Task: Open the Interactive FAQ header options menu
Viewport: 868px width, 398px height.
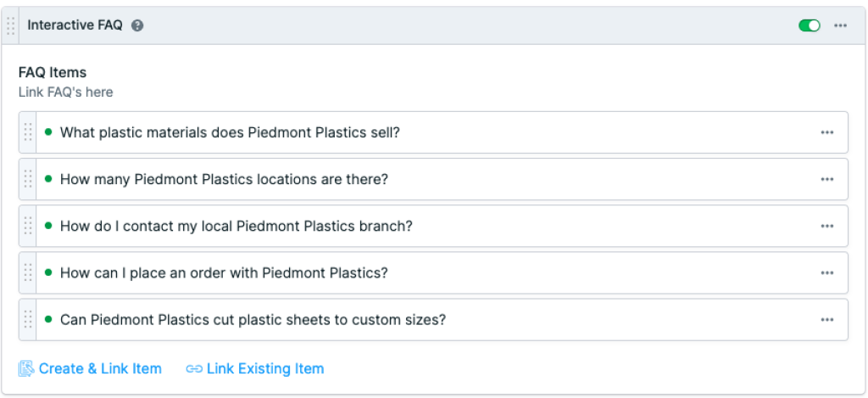Action: pyautogui.click(x=840, y=25)
